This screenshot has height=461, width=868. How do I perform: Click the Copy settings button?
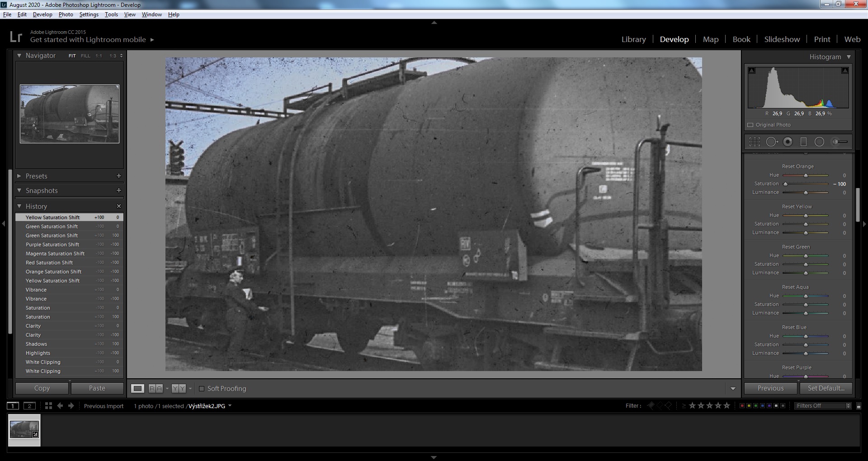click(x=42, y=388)
